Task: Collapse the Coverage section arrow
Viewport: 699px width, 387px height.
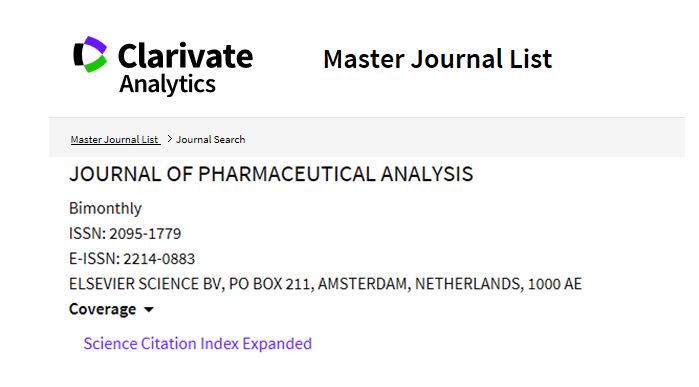Action: (x=149, y=309)
